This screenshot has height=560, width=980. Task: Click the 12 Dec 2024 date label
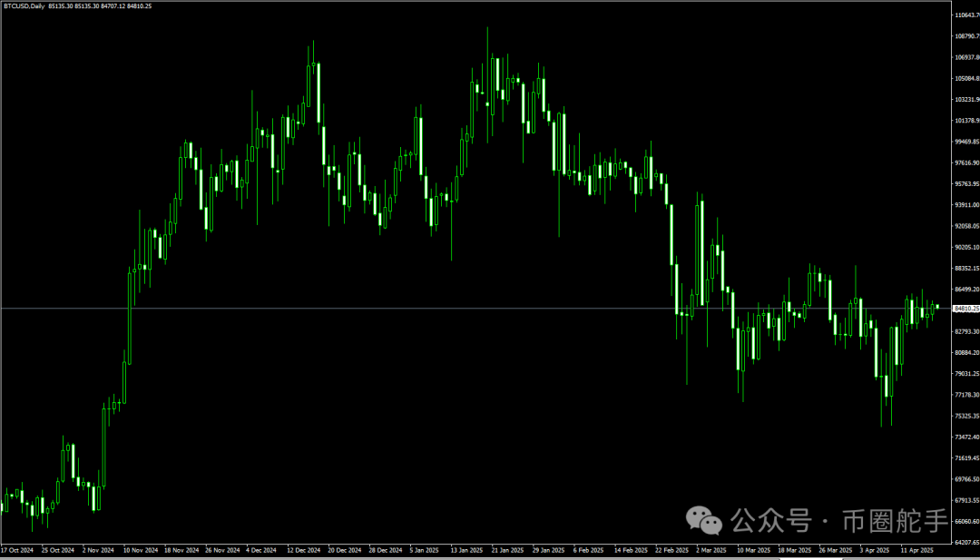pos(303,551)
